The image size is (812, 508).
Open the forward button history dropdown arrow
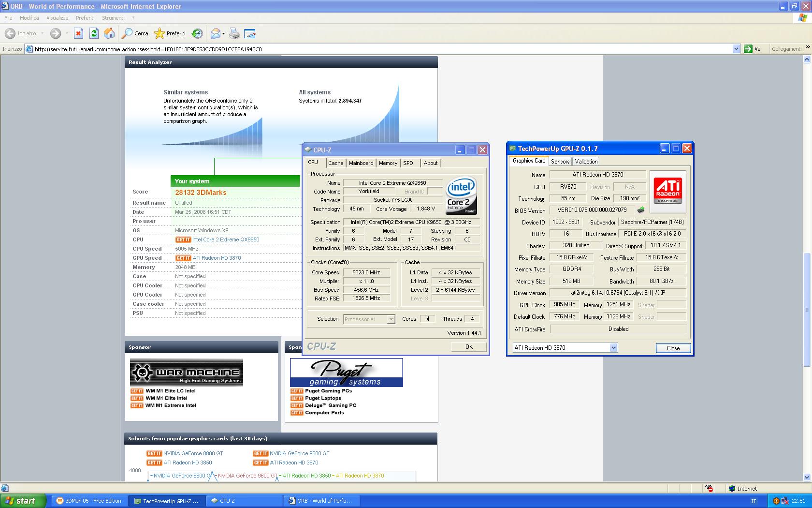click(66, 33)
